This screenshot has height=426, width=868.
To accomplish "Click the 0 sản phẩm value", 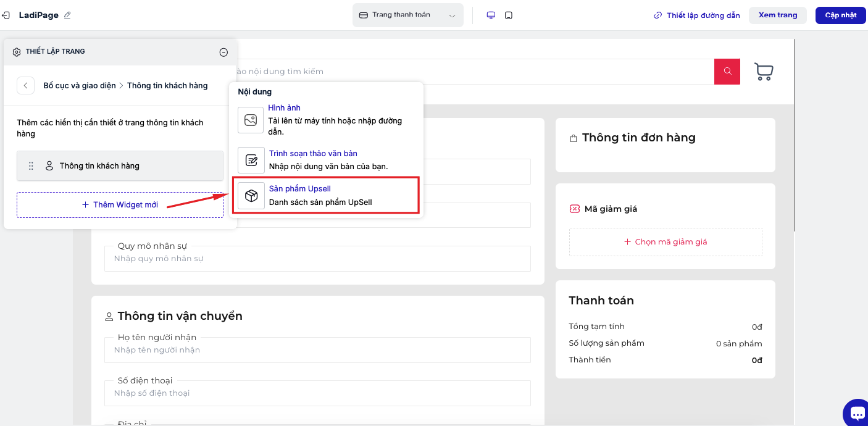I will [739, 344].
